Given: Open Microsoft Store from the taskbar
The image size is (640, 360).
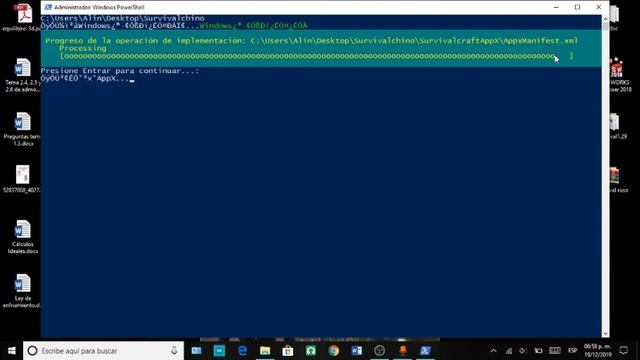Looking at the screenshot, I should [x=288, y=351].
